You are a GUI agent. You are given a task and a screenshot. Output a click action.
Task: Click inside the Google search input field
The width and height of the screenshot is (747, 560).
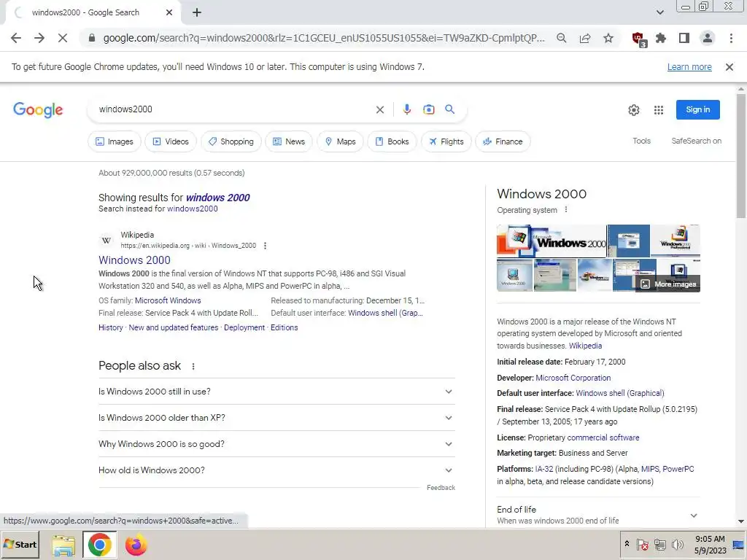click(233, 109)
